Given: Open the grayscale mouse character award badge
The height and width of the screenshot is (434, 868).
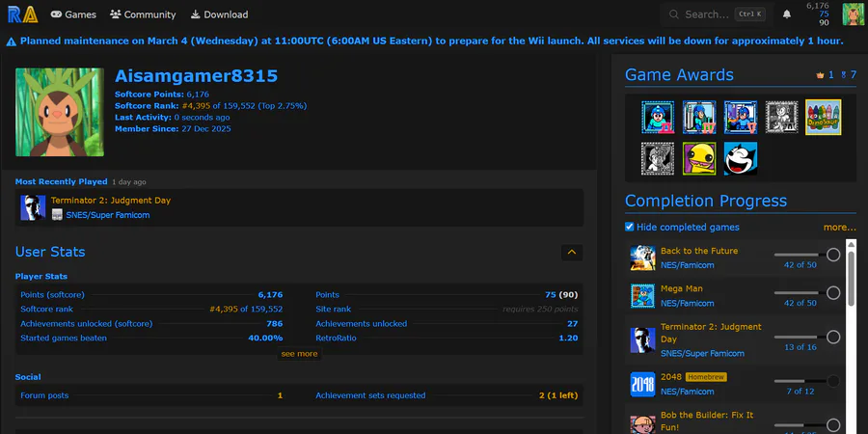Looking at the screenshot, I should [781, 117].
